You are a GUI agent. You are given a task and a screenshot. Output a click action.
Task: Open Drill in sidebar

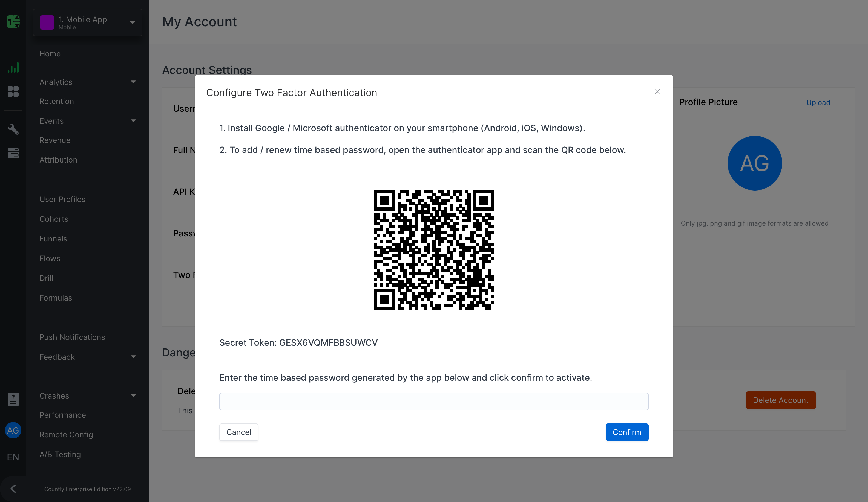coord(46,278)
